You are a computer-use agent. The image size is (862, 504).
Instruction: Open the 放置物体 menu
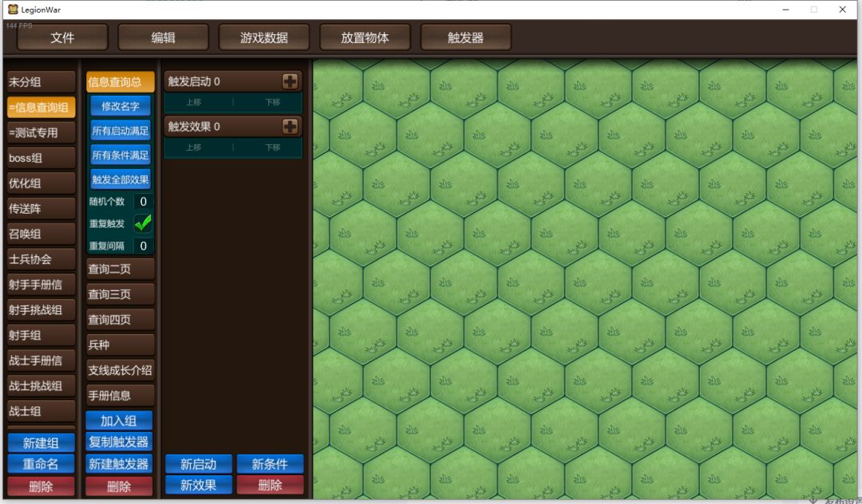click(x=365, y=37)
